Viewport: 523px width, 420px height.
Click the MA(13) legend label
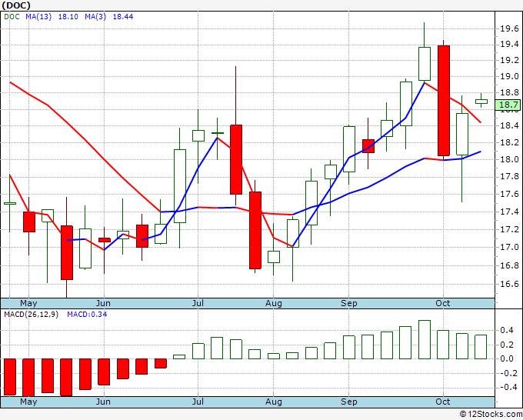click(x=38, y=17)
